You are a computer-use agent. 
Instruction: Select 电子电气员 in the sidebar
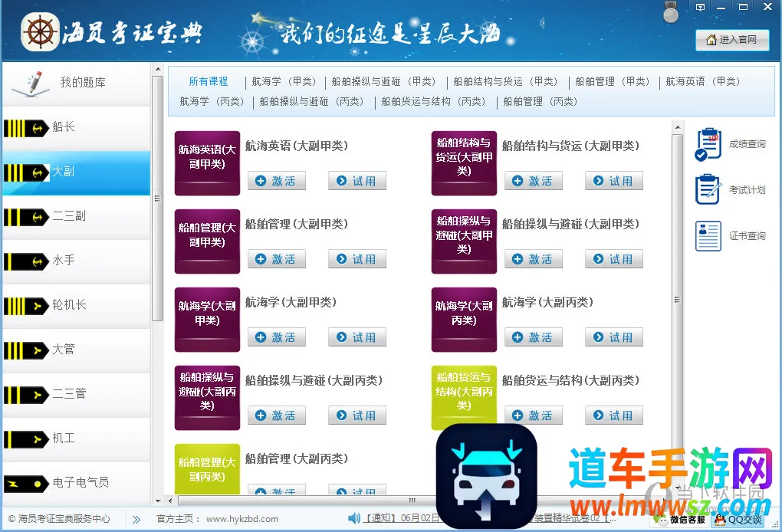[75, 482]
